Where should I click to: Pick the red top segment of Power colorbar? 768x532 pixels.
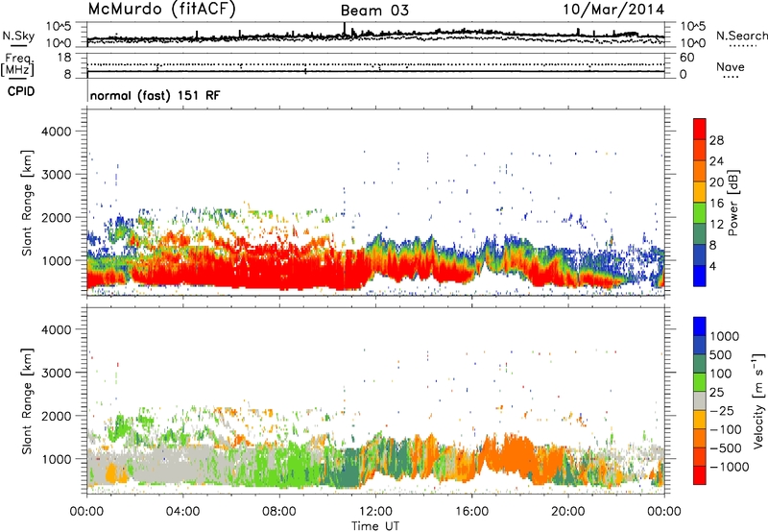(x=700, y=130)
